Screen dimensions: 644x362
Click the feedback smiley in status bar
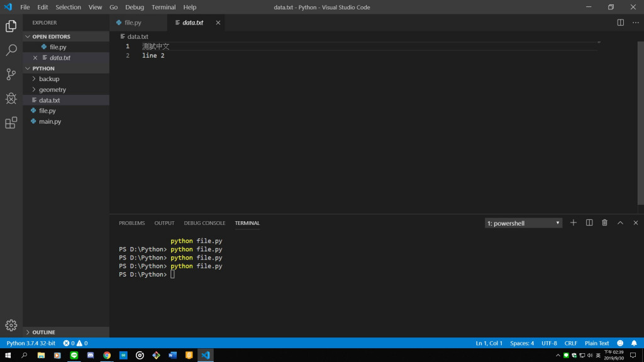620,343
